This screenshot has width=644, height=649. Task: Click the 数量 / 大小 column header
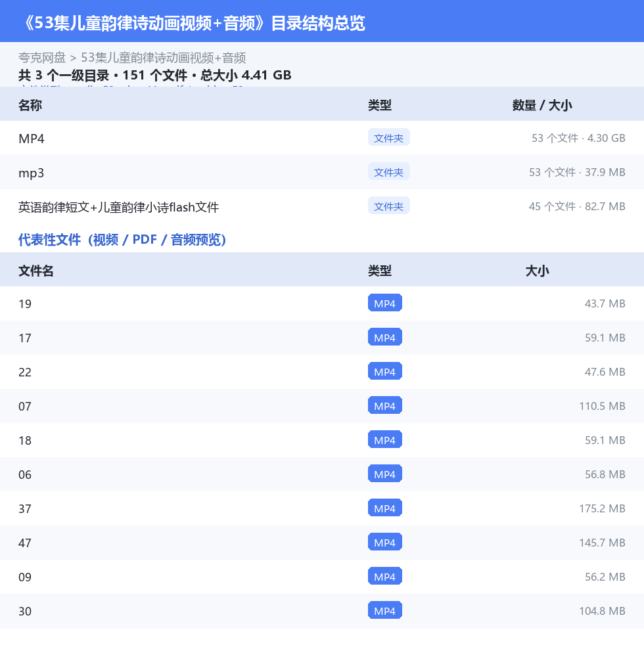pos(542,105)
